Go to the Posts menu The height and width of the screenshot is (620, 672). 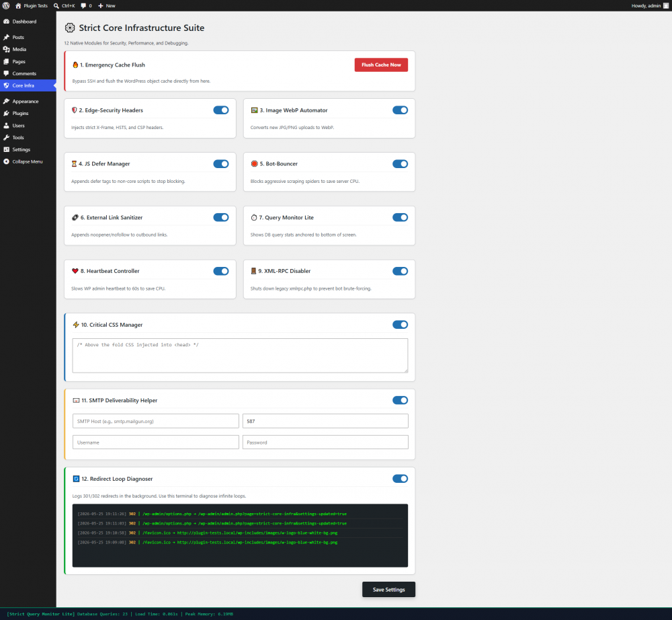click(x=28, y=37)
